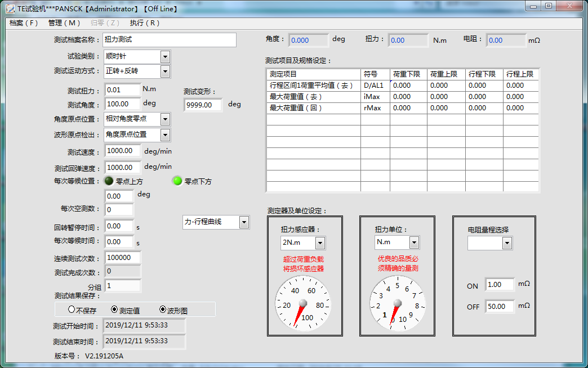588x368 pixels.
Task: Click the 每次等候时间 input field
Action: point(119,242)
